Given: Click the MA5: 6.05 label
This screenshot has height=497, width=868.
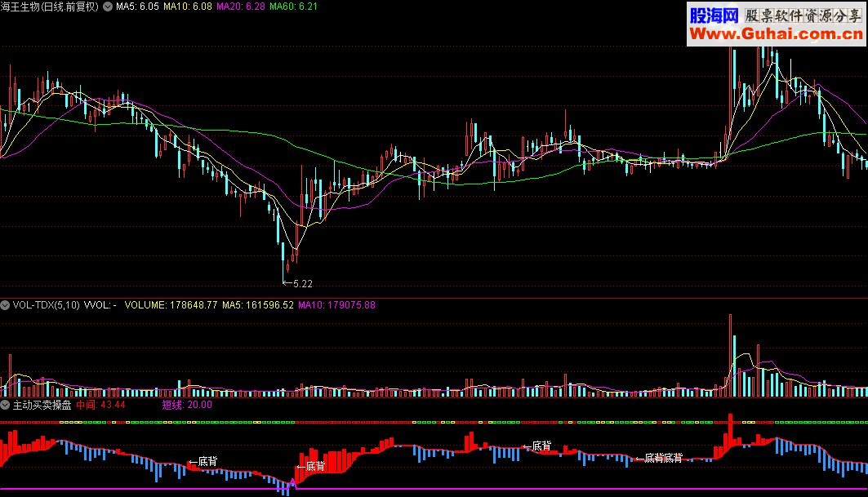Looking at the screenshot, I should point(137,7).
